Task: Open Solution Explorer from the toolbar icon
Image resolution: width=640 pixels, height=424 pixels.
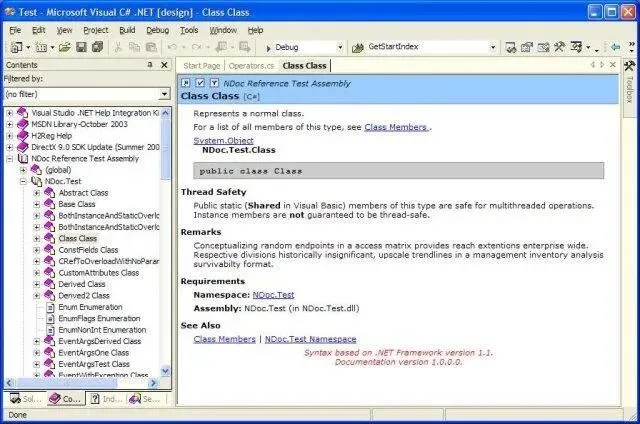Action: pos(511,47)
